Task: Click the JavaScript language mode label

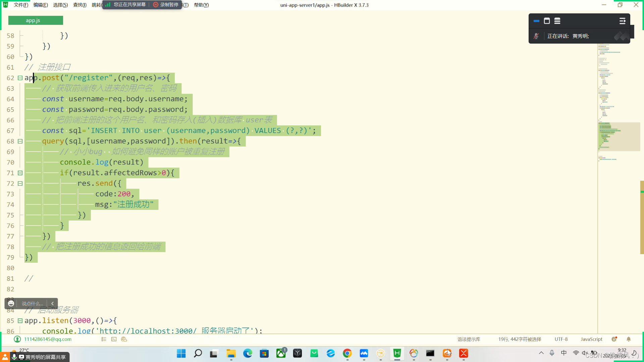Action: (591, 339)
